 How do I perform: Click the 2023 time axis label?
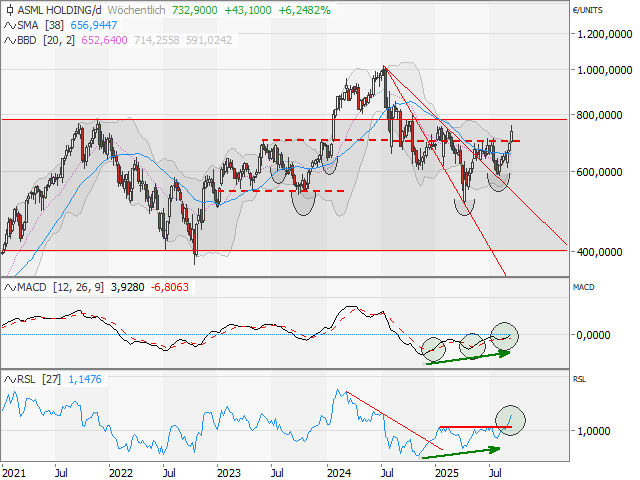point(229,473)
